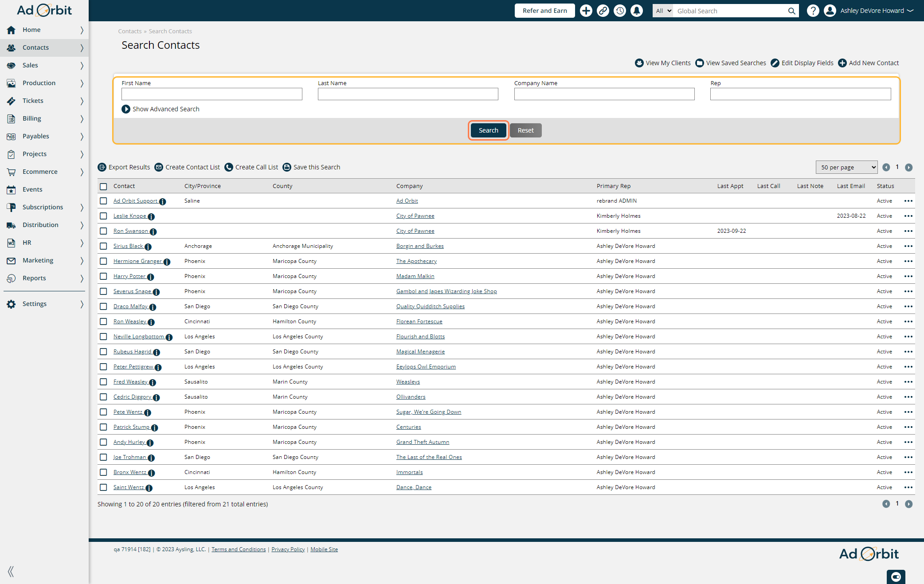This screenshot has height=584, width=924.
Task: Click the Edit Display Fields pencil icon
Action: (775, 63)
